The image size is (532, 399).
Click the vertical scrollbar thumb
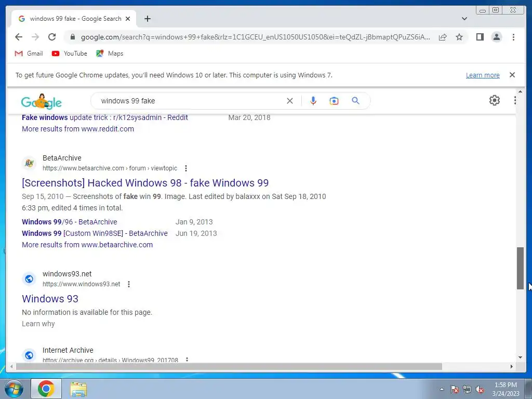[x=521, y=269]
